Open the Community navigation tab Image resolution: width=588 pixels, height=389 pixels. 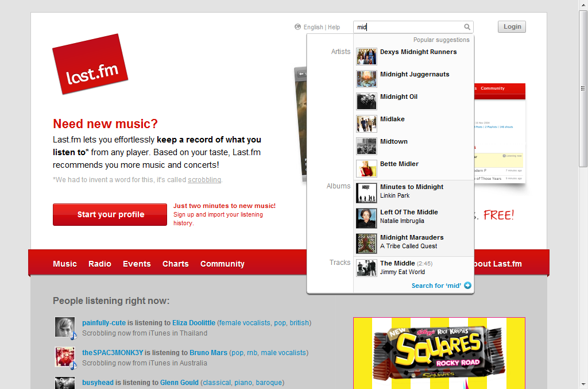pyautogui.click(x=222, y=264)
